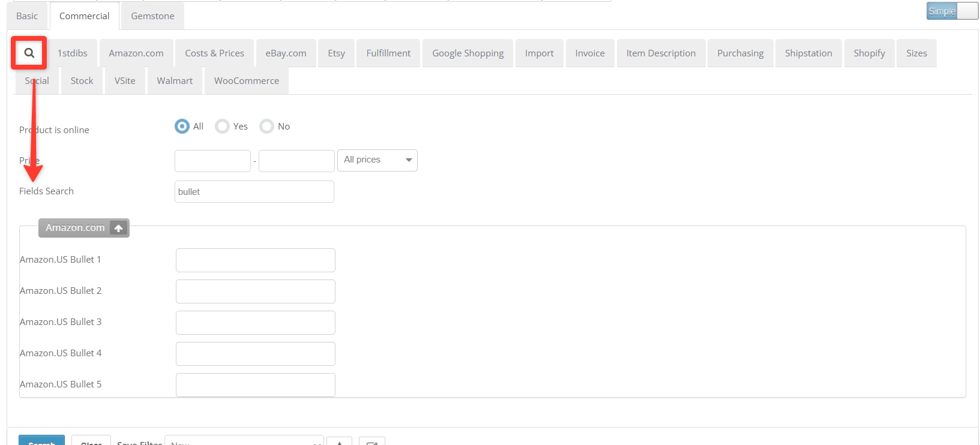
Task: Click the Fields Search box containing bullet
Action: pyautogui.click(x=254, y=192)
